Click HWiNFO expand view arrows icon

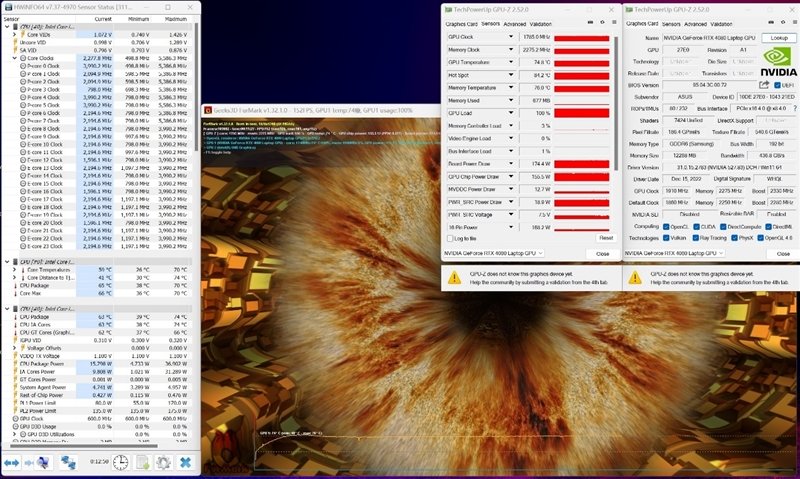(x=11, y=463)
